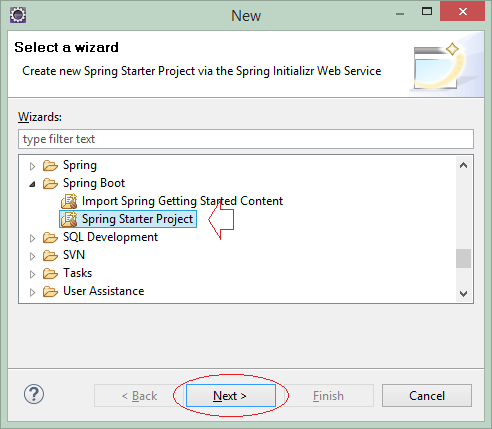Viewport: 492px width, 429px height.
Task: Click the Spring Boot open folder icon
Action: [50, 183]
